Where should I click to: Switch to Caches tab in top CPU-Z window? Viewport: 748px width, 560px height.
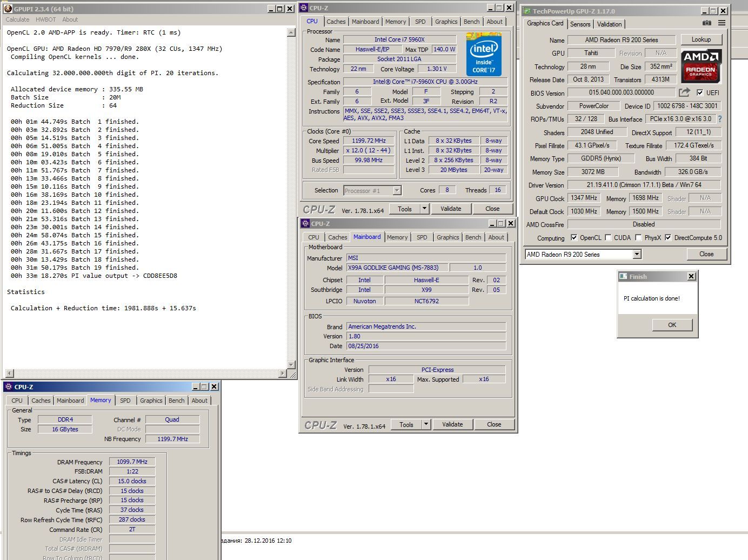click(x=336, y=22)
